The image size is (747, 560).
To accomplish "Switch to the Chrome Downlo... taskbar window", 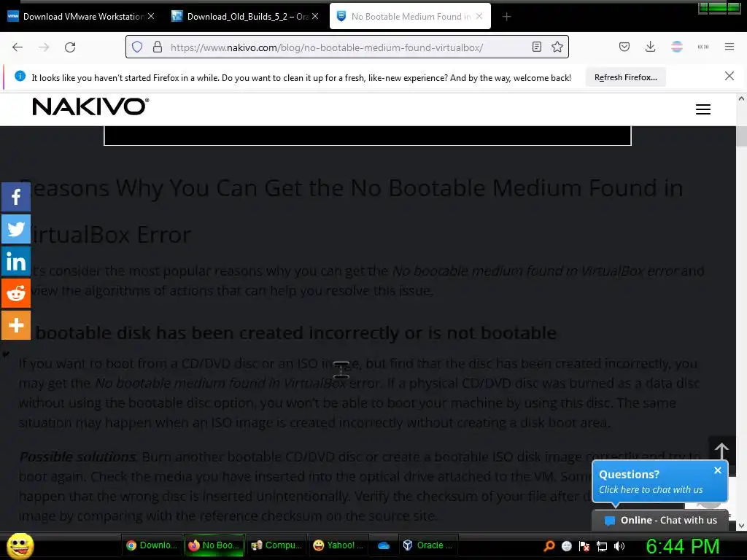I will pos(152,545).
